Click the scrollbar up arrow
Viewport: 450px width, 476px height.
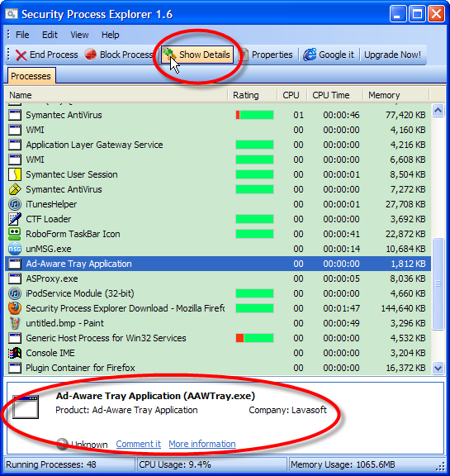(438, 111)
